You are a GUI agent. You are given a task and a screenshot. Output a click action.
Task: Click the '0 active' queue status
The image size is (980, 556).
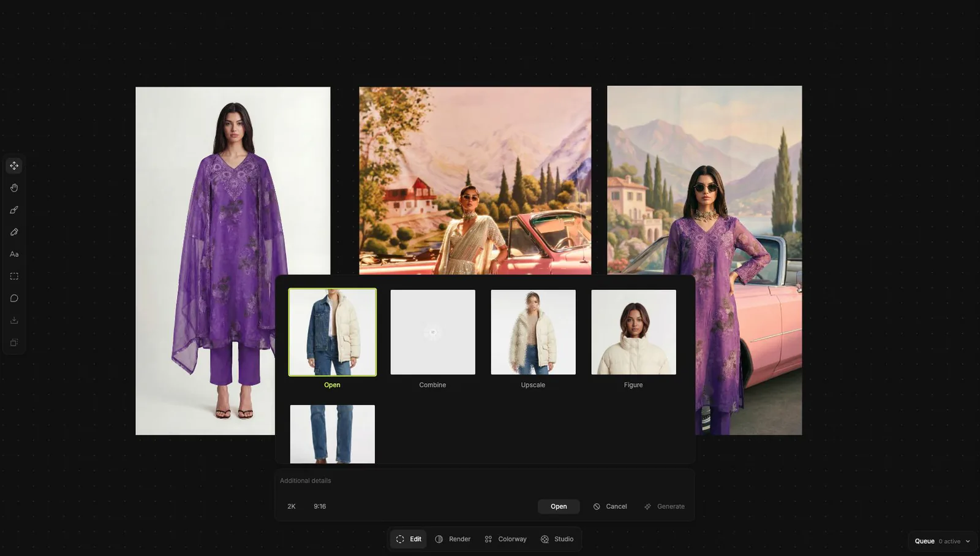(x=949, y=541)
